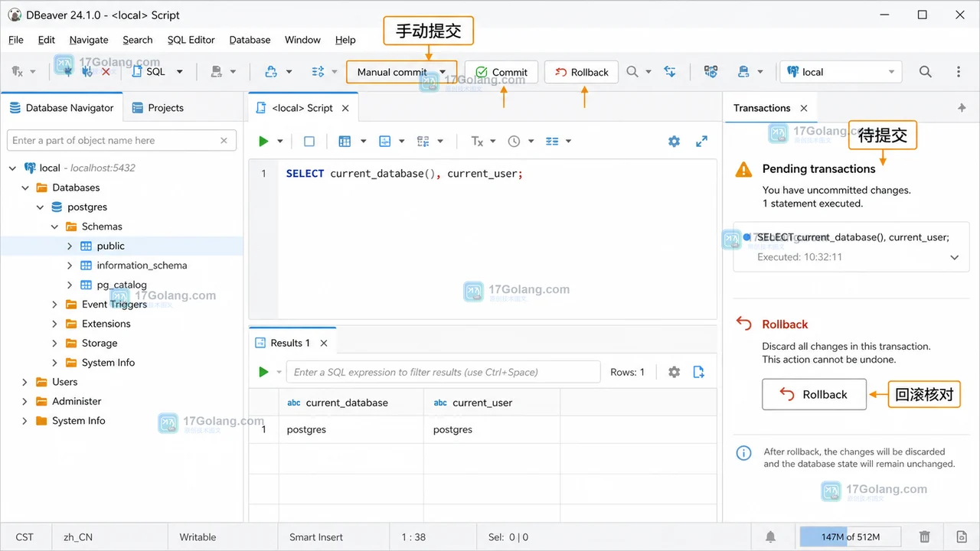
Task: Expand the Administer folder
Action: [25, 401]
